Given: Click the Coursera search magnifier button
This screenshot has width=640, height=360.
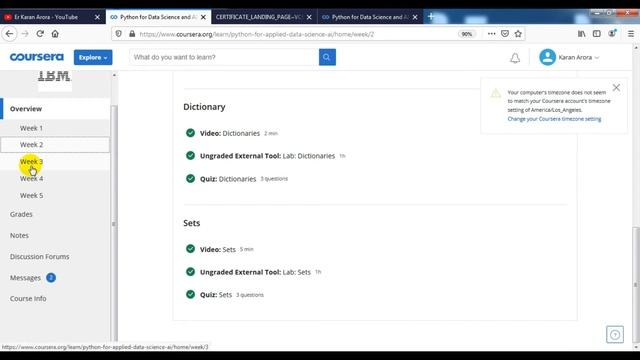Looking at the screenshot, I should coord(327,57).
